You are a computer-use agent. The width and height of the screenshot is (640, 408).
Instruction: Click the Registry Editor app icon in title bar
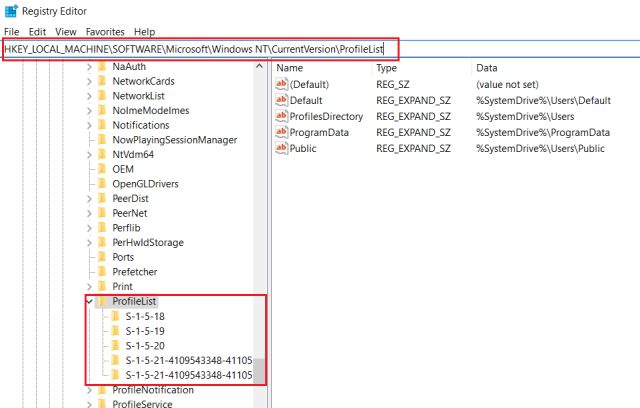[10, 13]
